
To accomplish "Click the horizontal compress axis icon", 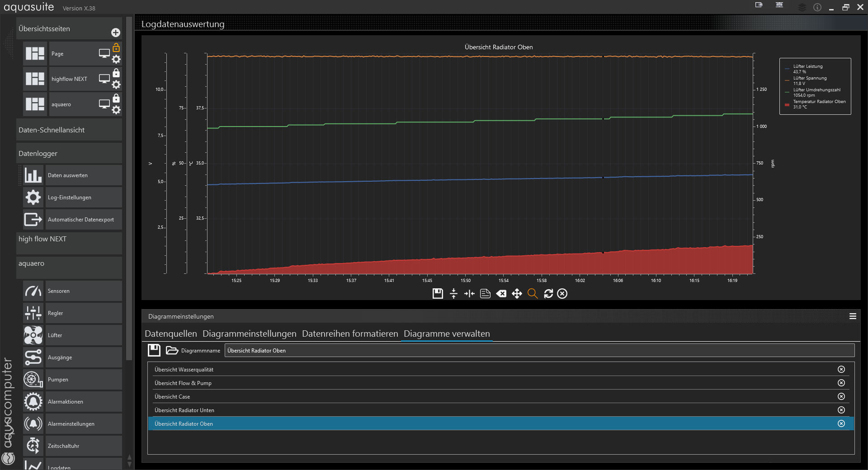I will tap(469, 294).
